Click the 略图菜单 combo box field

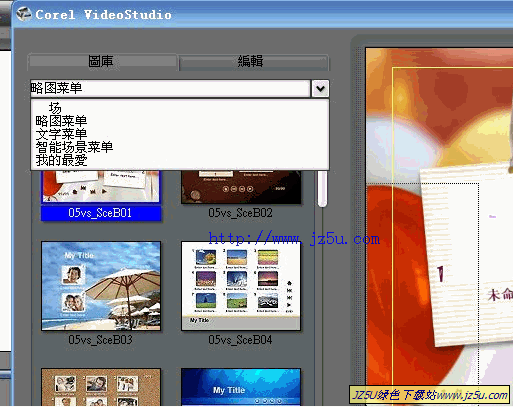point(170,88)
